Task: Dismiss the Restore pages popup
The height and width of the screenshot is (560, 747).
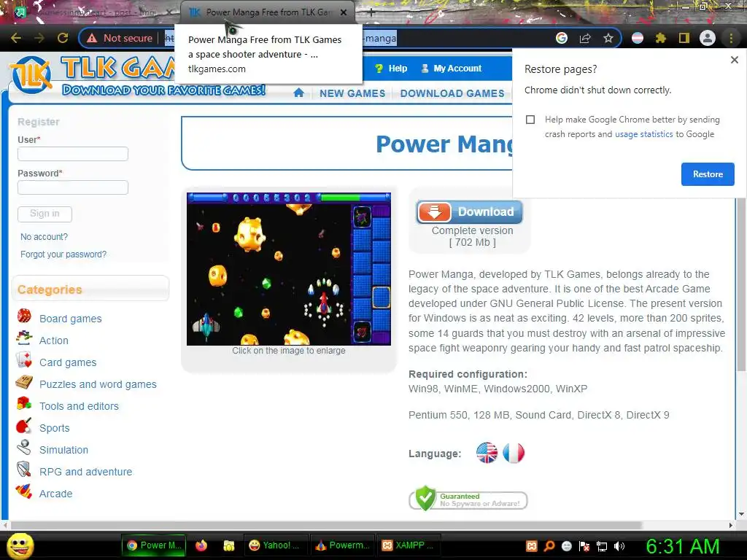Action: tap(734, 60)
